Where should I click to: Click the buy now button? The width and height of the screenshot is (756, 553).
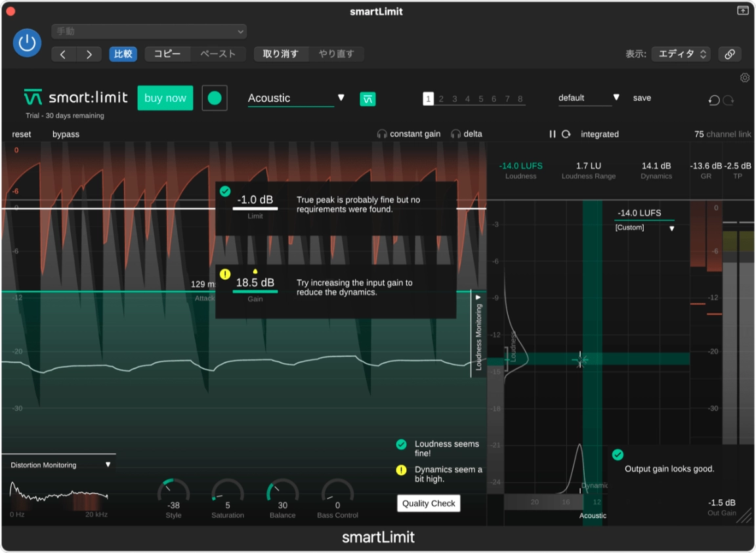pyautogui.click(x=165, y=98)
